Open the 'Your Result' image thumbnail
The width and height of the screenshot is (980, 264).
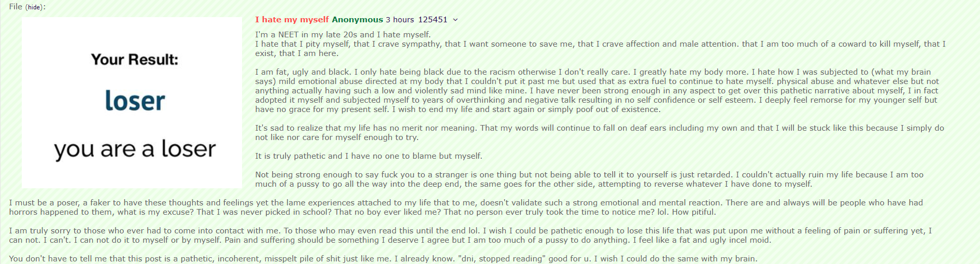pos(132,103)
